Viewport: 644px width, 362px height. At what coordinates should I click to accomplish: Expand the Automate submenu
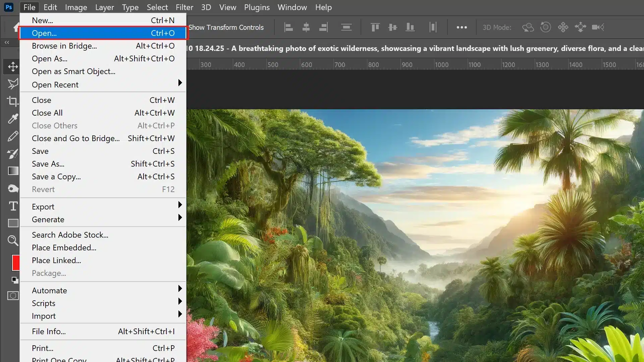pyautogui.click(x=103, y=290)
